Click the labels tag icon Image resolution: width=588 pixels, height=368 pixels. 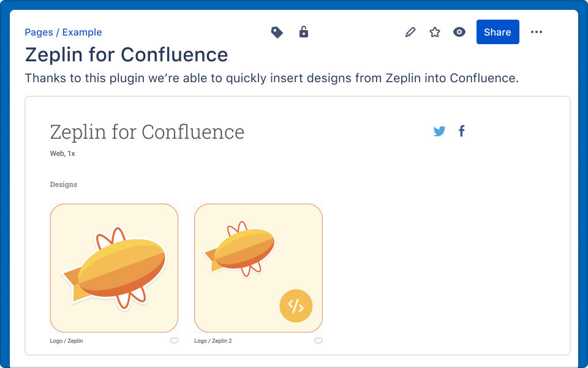[277, 33]
